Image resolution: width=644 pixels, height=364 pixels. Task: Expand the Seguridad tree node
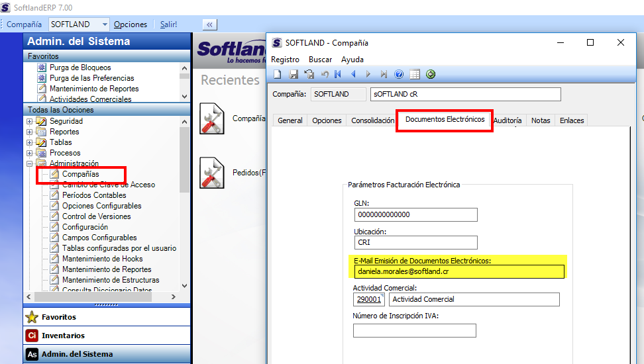30,122
